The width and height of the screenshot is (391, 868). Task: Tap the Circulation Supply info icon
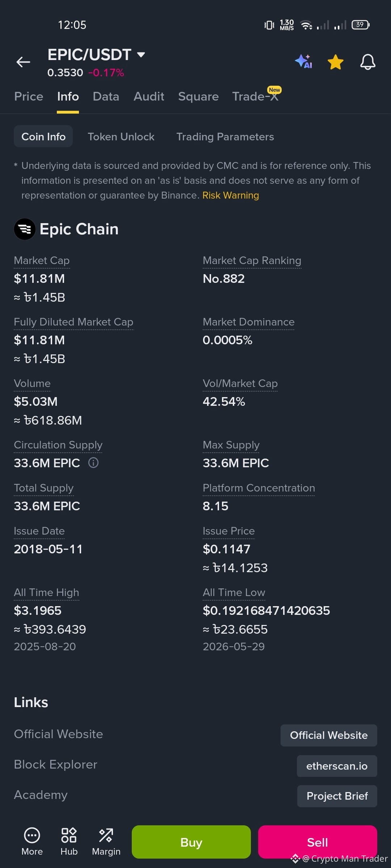[93, 463]
